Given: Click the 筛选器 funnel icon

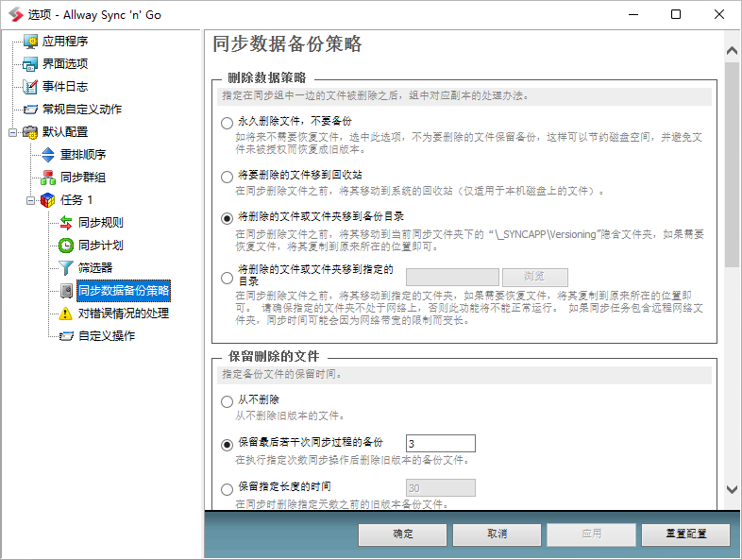Looking at the screenshot, I should (66, 268).
